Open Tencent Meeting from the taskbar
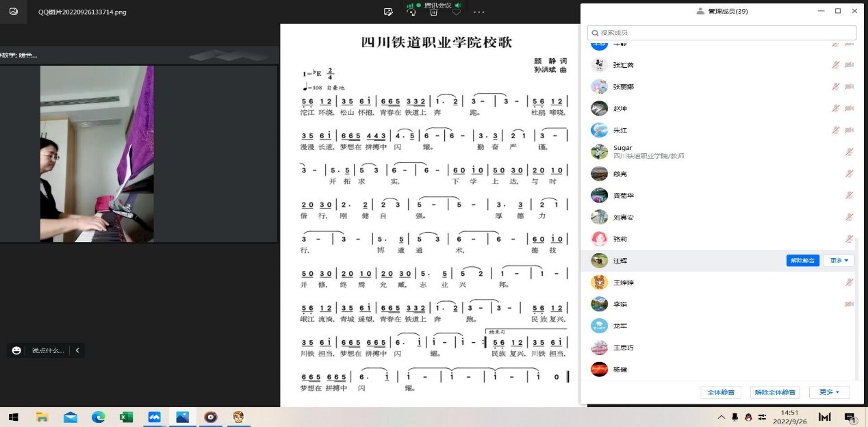 coord(154,417)
